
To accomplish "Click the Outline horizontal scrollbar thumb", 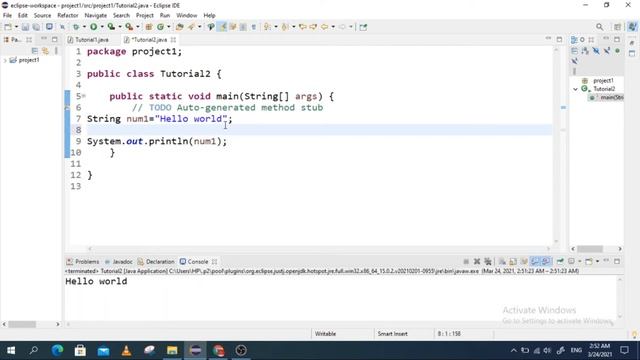I will (x=590, y=249).
